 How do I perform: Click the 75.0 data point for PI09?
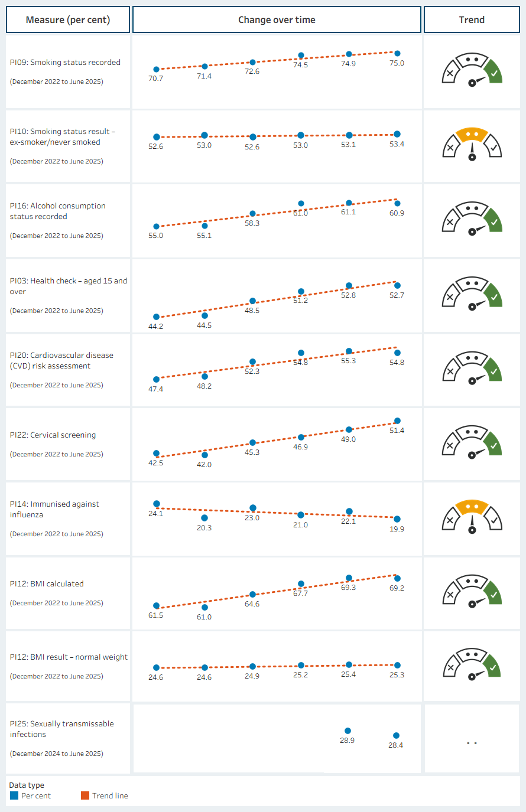397,54
